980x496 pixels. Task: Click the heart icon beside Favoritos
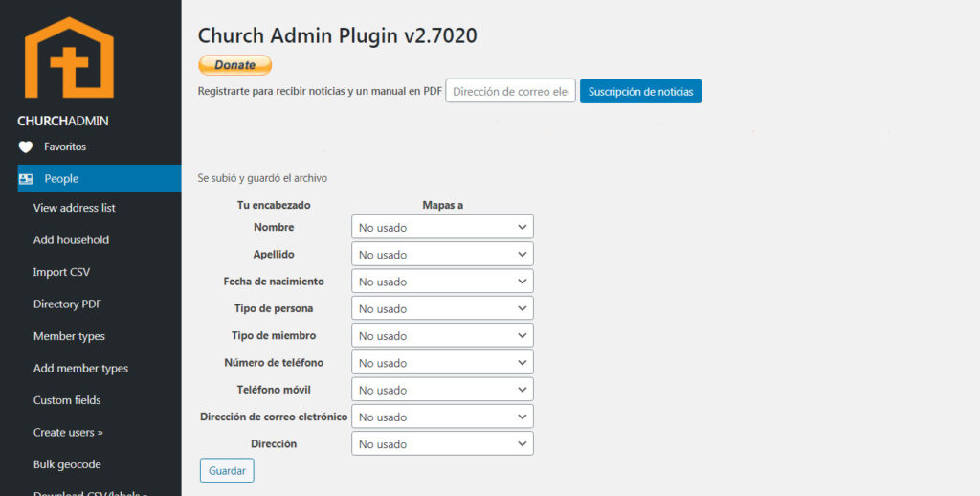(x=26, y=147)
